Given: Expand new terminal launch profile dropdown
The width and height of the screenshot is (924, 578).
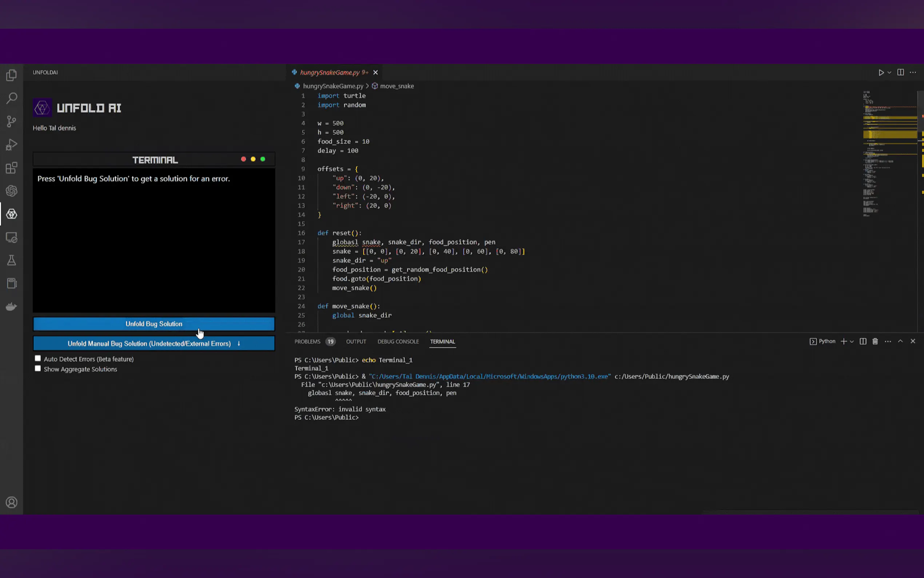Looking at the screenshot, I should click(x=852, y=341).
